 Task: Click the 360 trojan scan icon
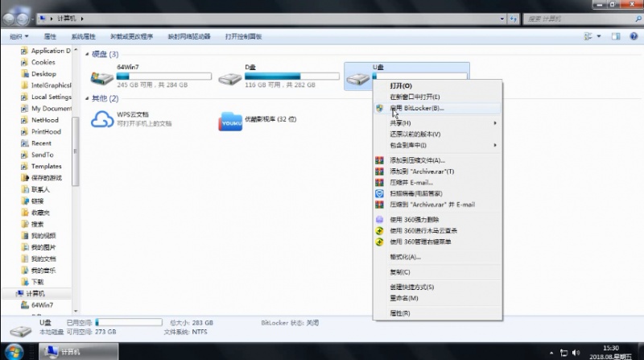[379, 230]
